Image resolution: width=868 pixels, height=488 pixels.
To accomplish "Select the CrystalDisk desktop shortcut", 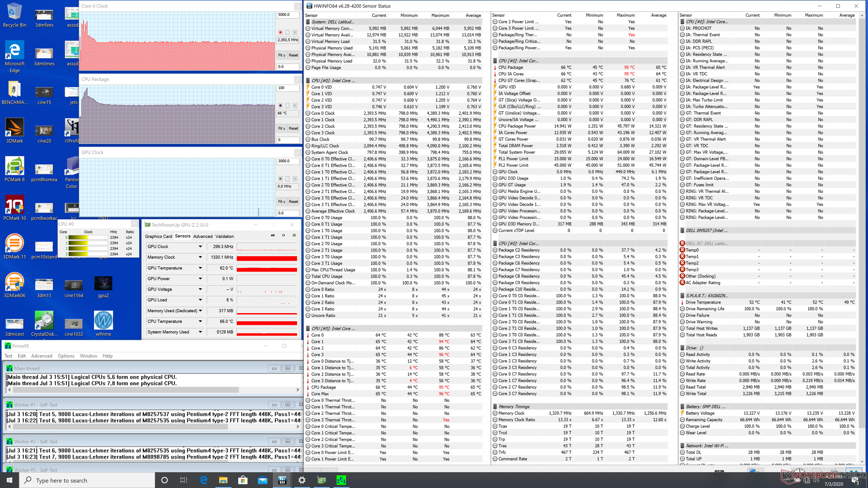I will coord(44,324).
